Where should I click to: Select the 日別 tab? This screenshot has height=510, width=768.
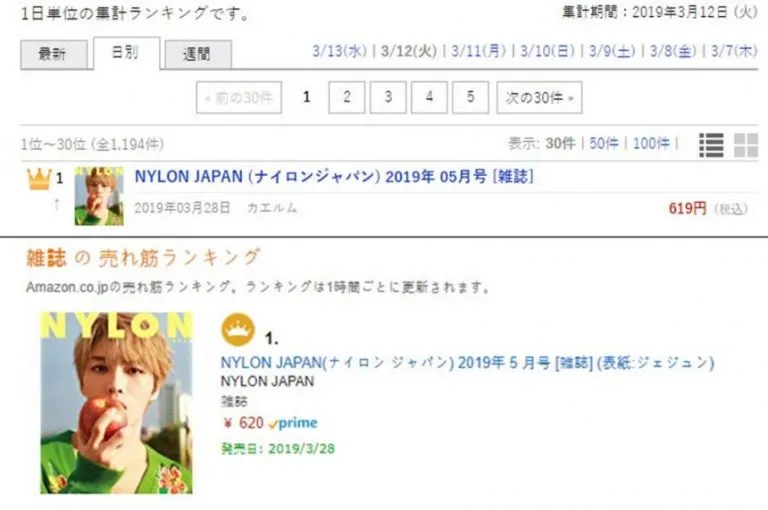(x=126, y=52)
